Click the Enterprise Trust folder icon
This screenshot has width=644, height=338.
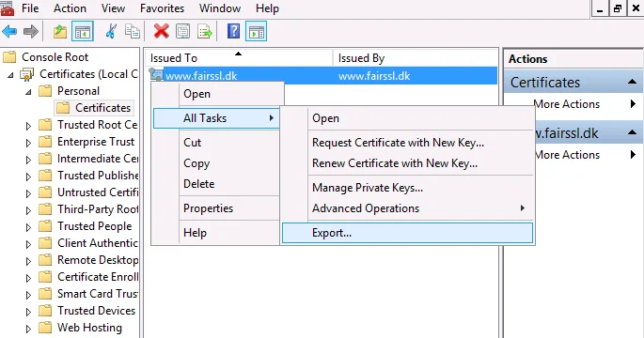pos(45,142)
